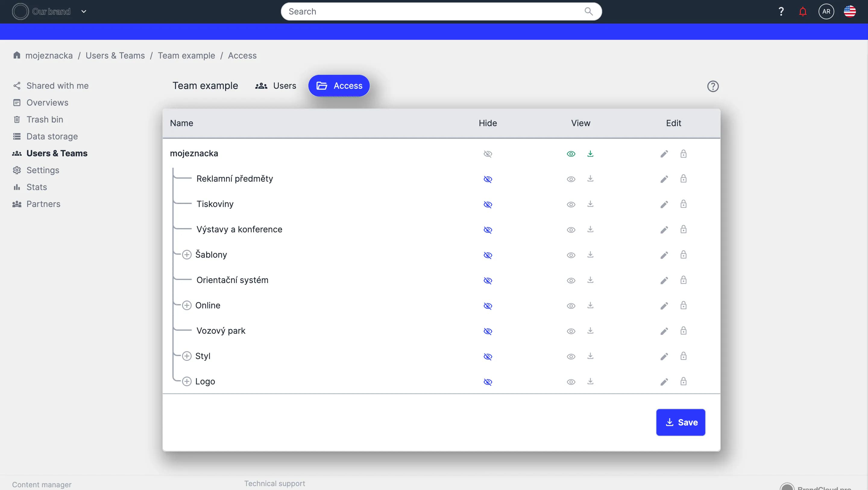Toggle the hide icon for mojeznacka root
Image resolution: width=868 pixels, height=490 pixels.
488,154
